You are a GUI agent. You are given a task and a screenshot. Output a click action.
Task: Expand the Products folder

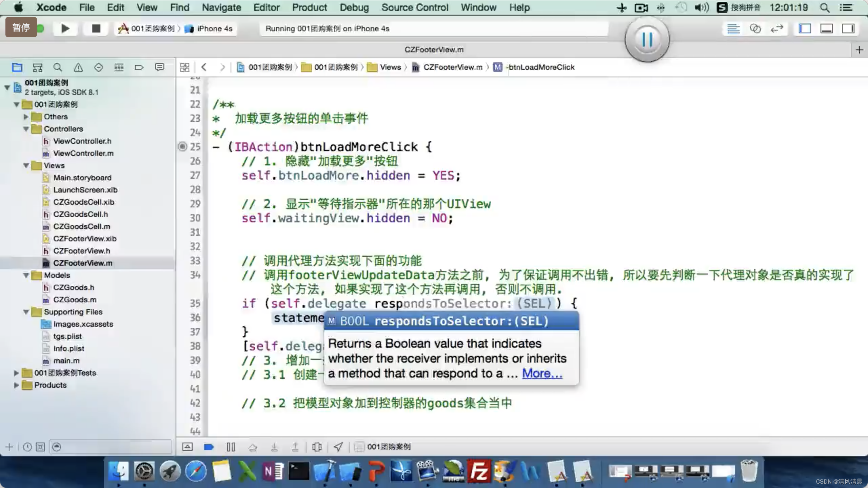16,385
